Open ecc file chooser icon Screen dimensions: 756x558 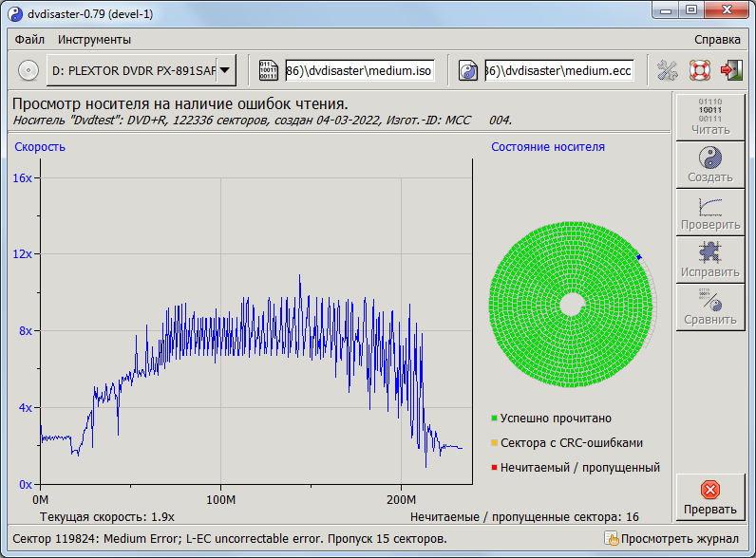[468, 70]
